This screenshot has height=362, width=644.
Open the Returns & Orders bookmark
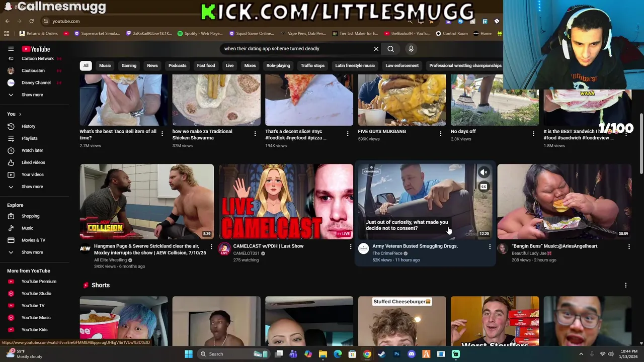38,34
